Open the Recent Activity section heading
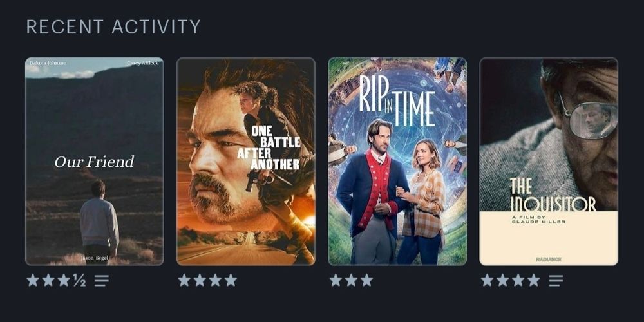Viewport: 644px width, 322px height. pyautogui.click(x=113, y=26)
